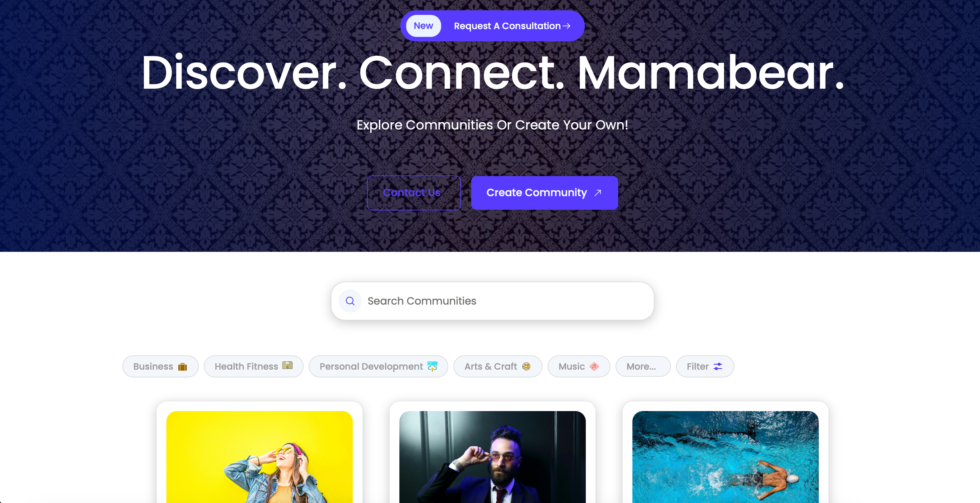
Task: Click the Music chip icon
Action: click(594, 366)
